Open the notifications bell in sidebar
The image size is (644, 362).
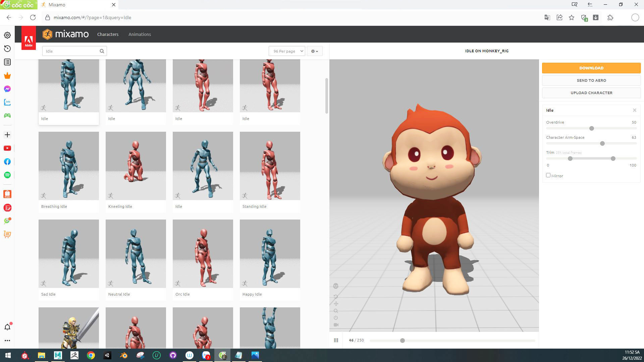pyautogui.click(x=7, y=327)
